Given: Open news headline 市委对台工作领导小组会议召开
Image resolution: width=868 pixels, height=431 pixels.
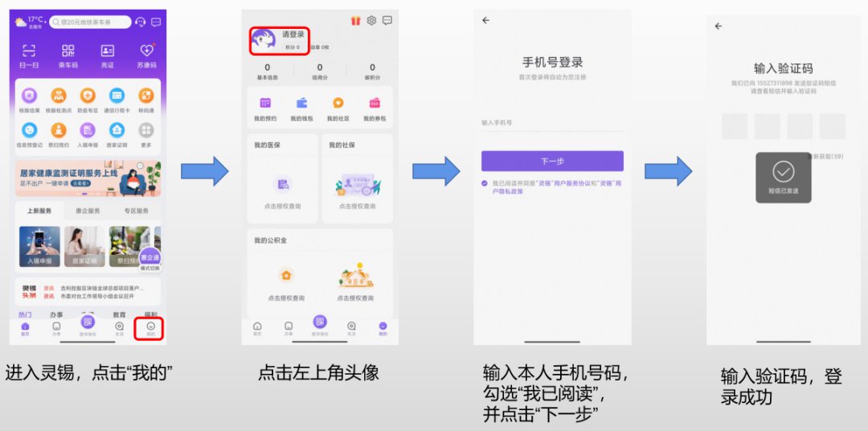Looking at the screenshot, I should [x=97, y=297].
